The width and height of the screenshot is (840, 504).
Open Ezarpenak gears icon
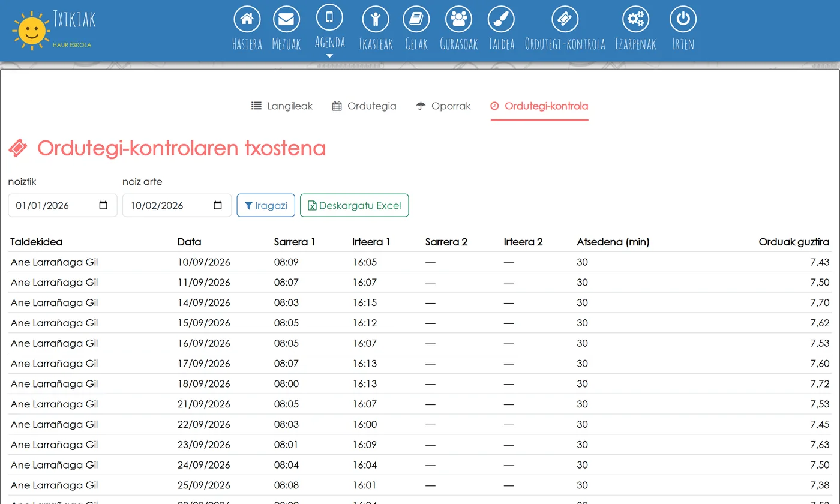(x=635, y=19)
